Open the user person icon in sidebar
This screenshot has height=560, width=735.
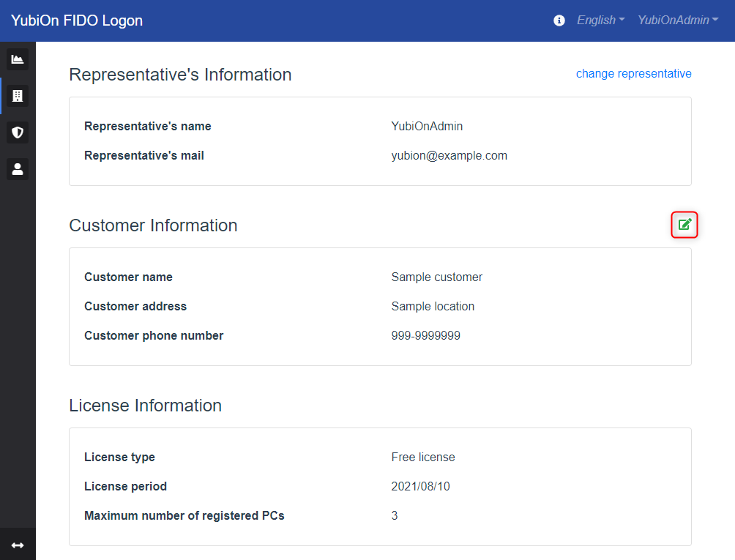18,169
